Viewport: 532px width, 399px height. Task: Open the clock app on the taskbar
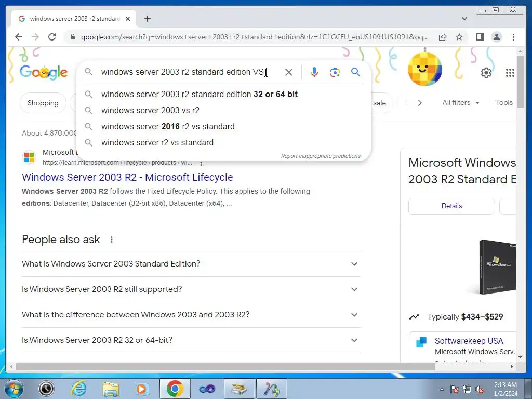(x=46, y=389)
